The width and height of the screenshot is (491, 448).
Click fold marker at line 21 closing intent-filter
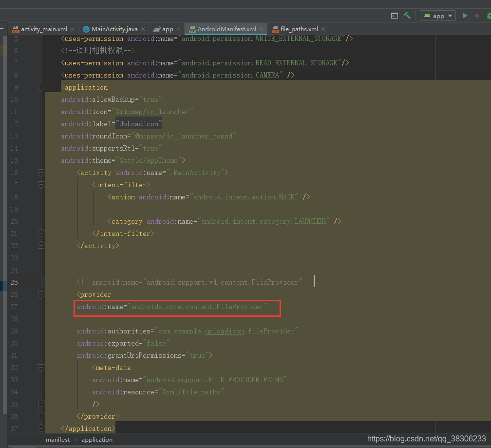click(41, 233)
